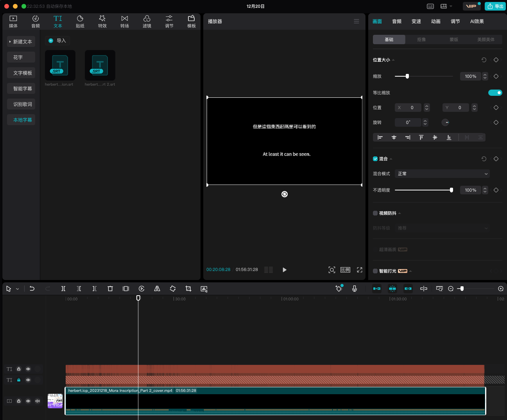Toggle the 等比缩放 uniform scale switch

point(495,93)
